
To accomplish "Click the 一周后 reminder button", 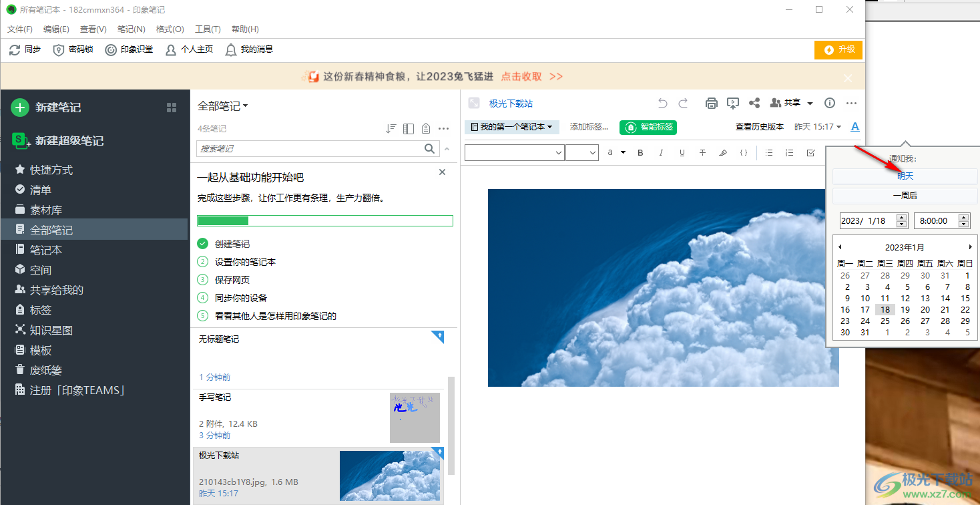I will pos(905,196).
